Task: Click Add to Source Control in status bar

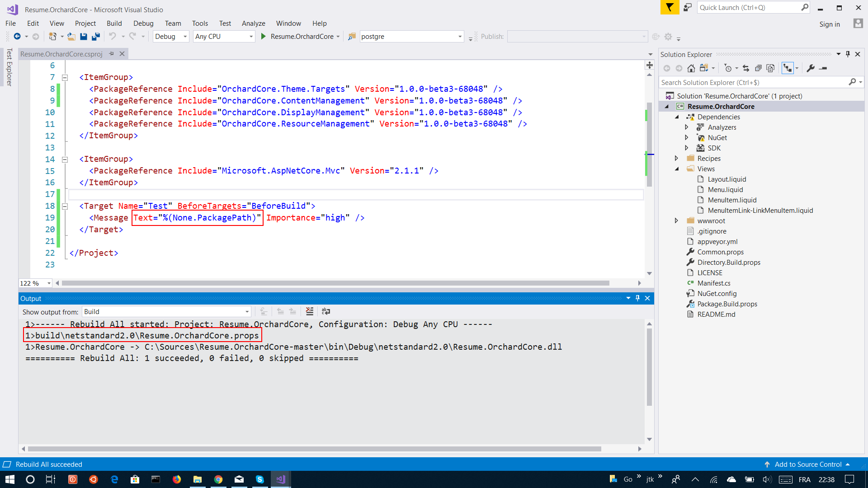Action: coord(809,464)
